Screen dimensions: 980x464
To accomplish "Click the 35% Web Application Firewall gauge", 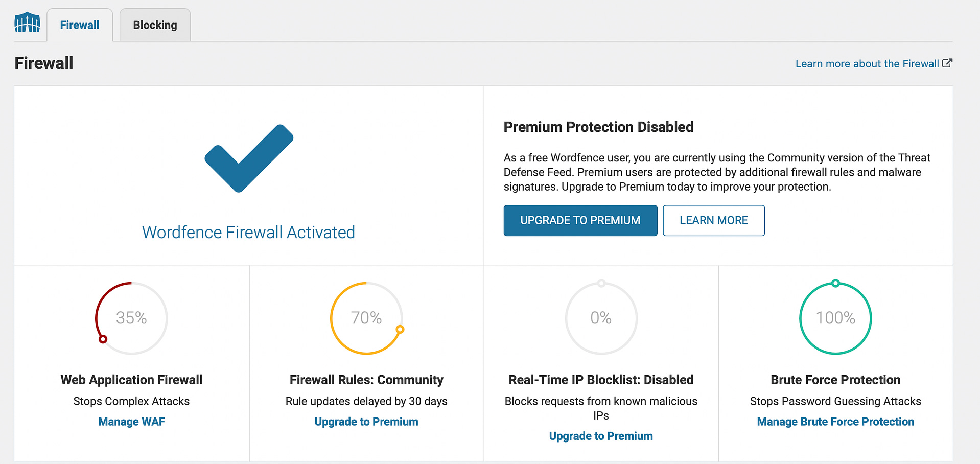I will click(131, 318).
